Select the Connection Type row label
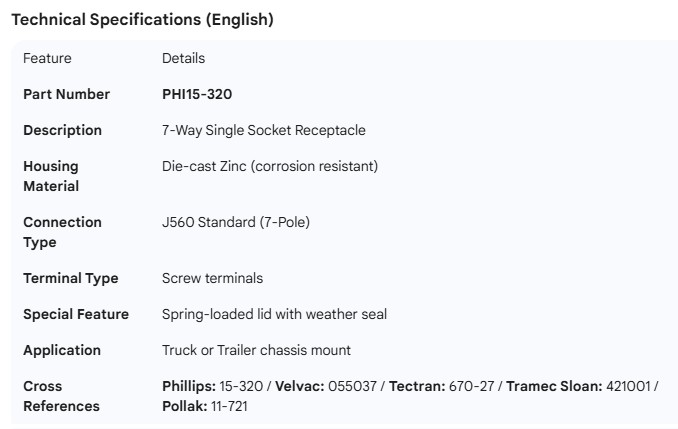 [62, 232]
